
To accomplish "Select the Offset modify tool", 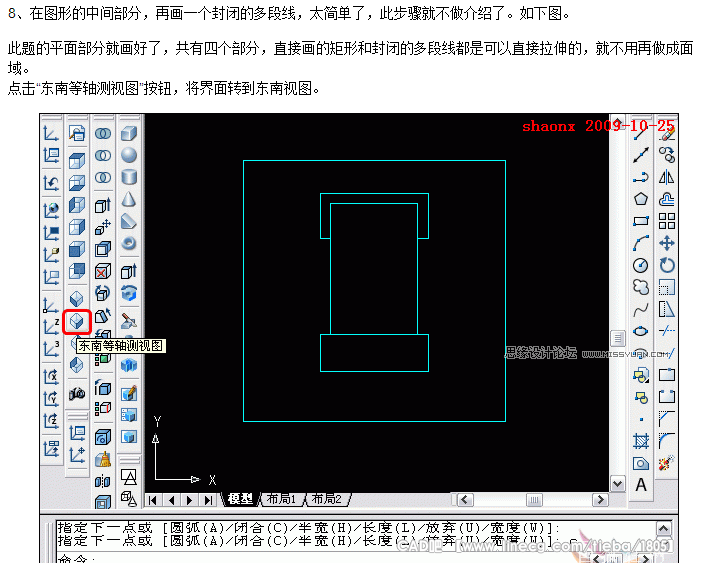I will coord(667,199).
